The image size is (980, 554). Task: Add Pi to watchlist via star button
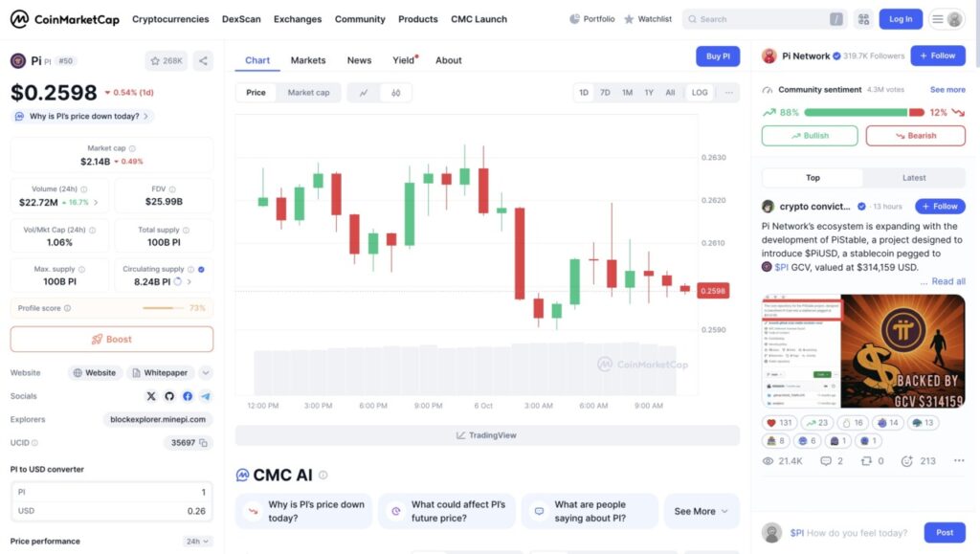[167, 60]
